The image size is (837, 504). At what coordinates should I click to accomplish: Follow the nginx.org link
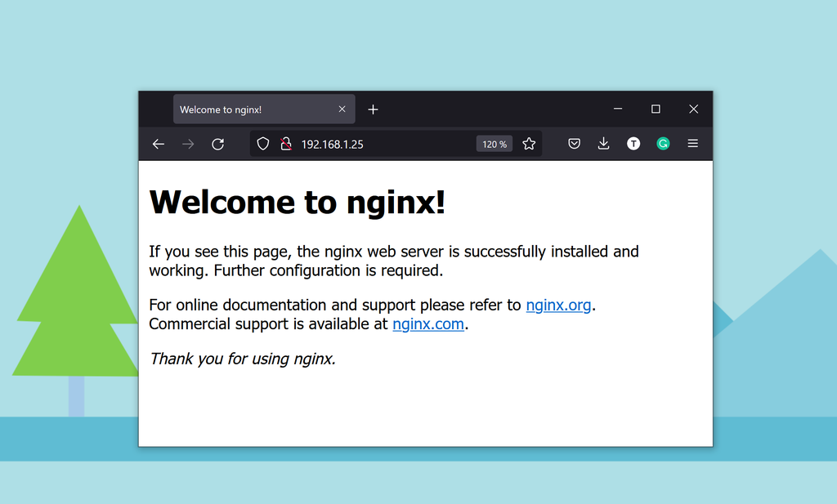[558, 305]
